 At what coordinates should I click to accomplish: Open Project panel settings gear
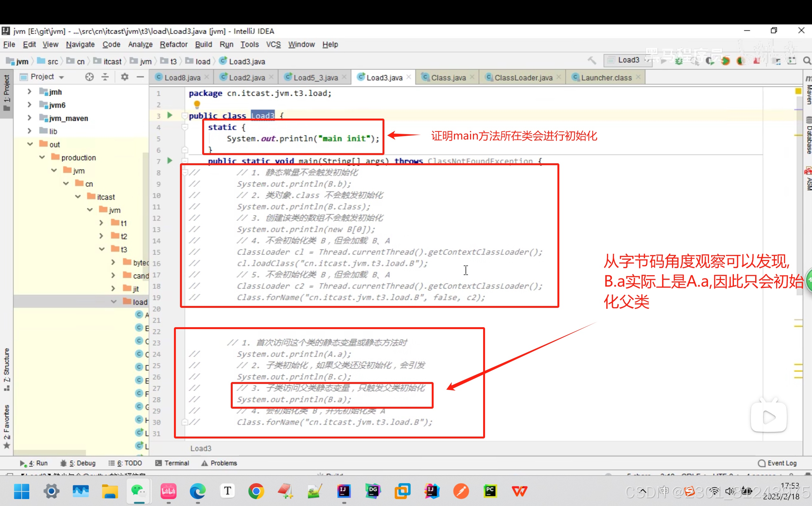pos(125,77)
